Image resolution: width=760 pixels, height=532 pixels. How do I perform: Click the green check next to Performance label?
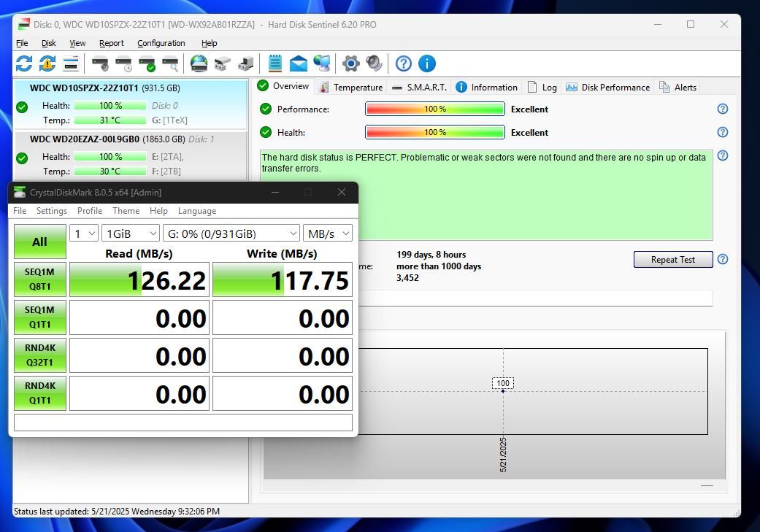266,109
